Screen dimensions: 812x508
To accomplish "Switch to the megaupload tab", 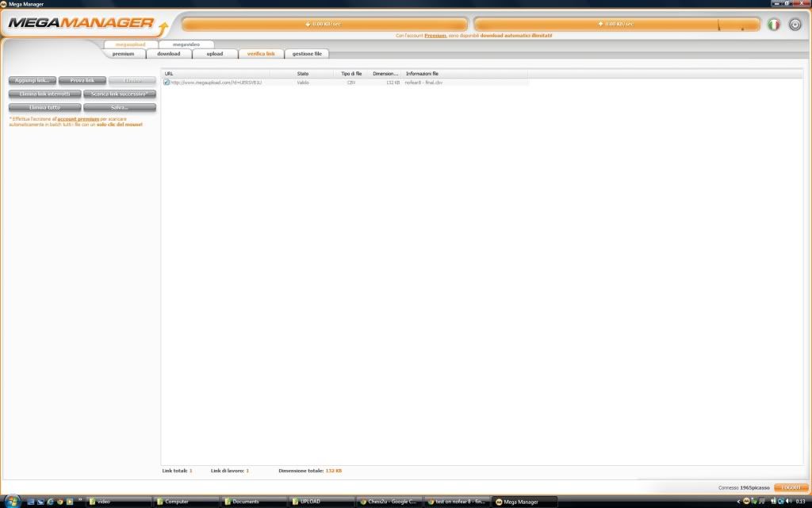I will pos(131,44).
